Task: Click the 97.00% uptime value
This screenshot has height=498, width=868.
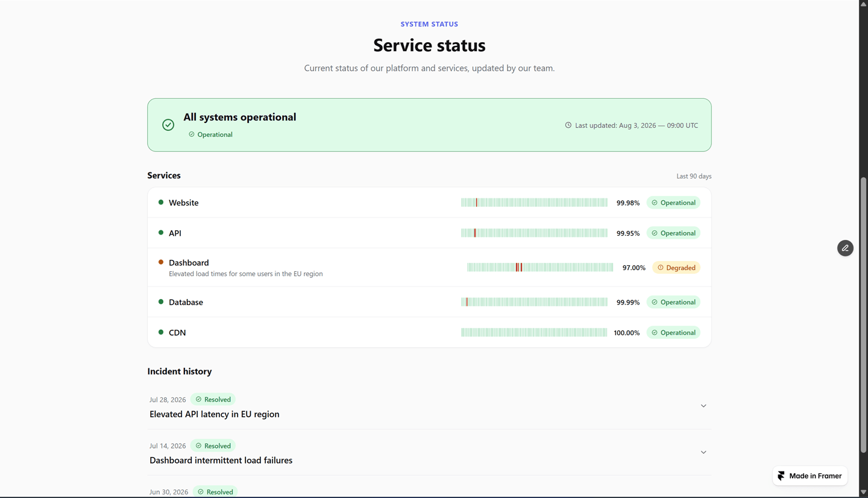Action: pos(634,268)
